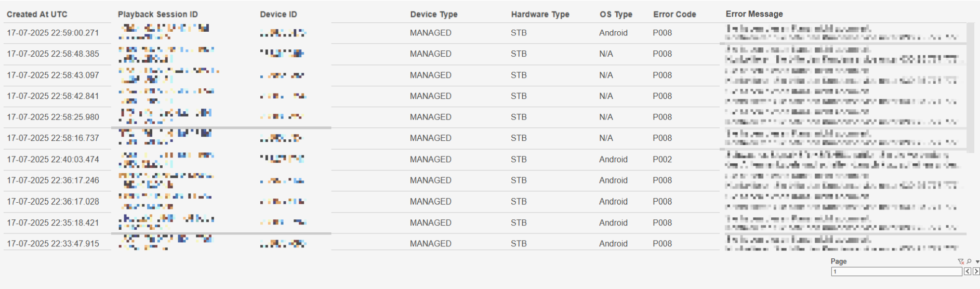The height and width of the screenshot is (289, 980).
Task: Select the 22:40:03.474 timestamp row
Action: pos(52,160)
